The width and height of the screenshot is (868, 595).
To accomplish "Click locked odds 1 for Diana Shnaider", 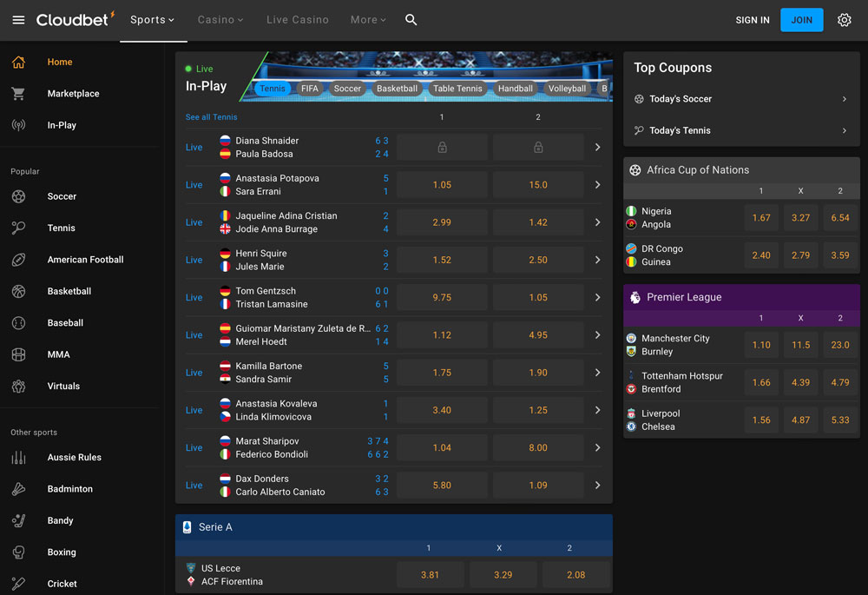I will (442, 148).
